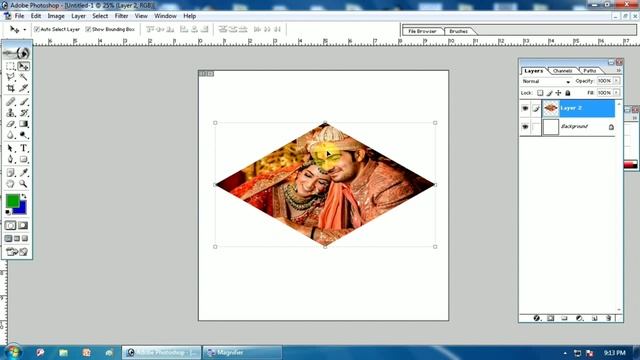640x360 pixels.
Task: Select the Rectangle shape tool
Action: (x=23, y=159)
